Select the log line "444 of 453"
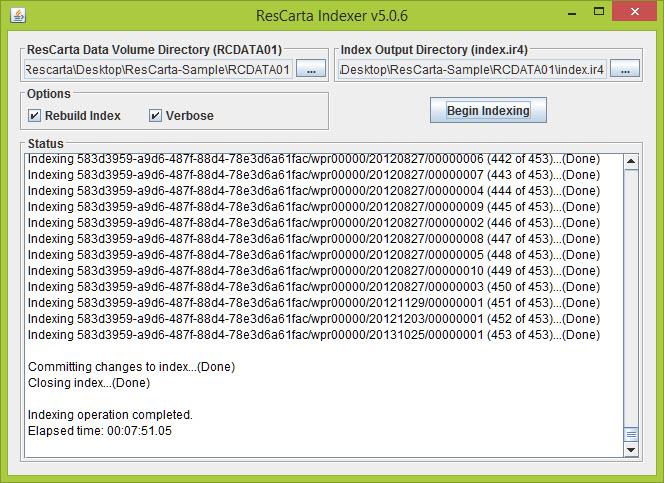Screen dimensions: 664x483 [x=314, y=191]
